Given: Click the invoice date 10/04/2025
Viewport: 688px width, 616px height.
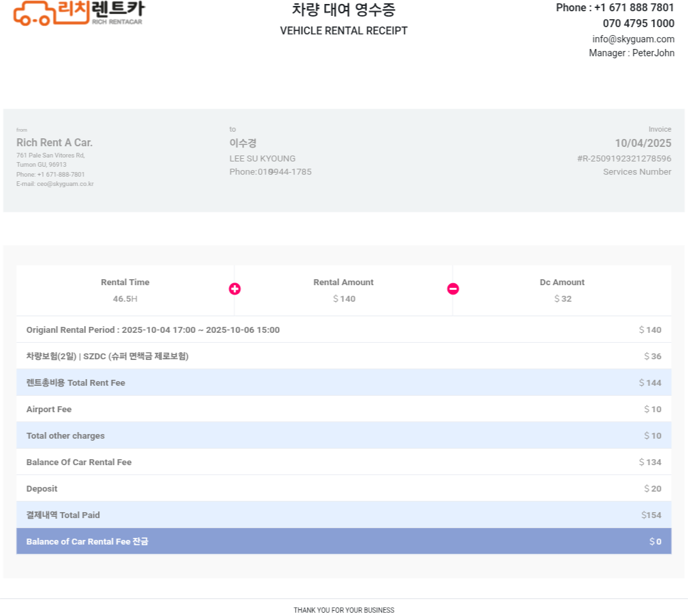Looking at the screenshot, I should (642, 144).
